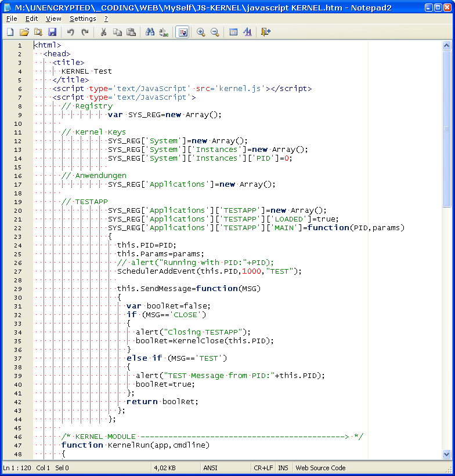Open the Settings menu
This screenshot has height=476, width=455.
pyautogui.click(x=82, y=19)
